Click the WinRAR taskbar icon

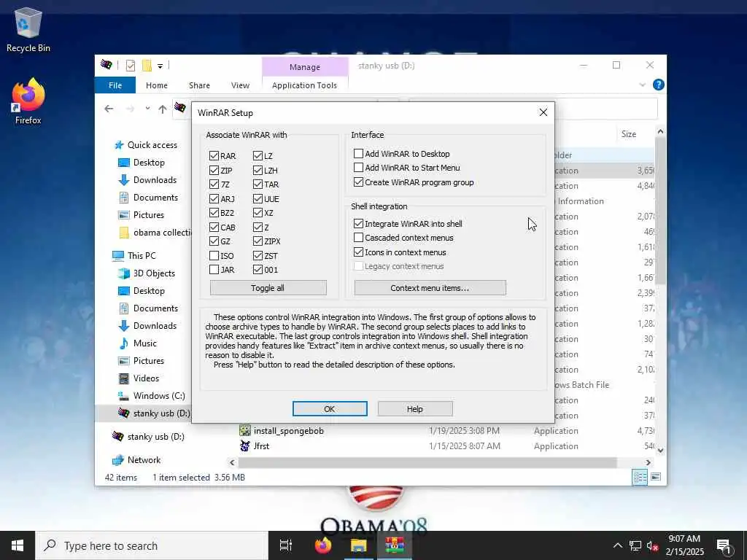coord(395,545)
